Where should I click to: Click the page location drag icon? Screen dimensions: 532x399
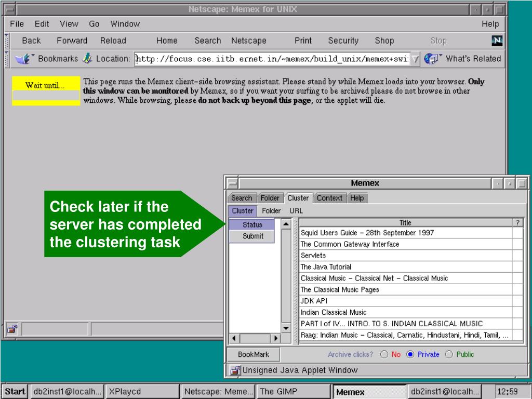tap(87, 59)
